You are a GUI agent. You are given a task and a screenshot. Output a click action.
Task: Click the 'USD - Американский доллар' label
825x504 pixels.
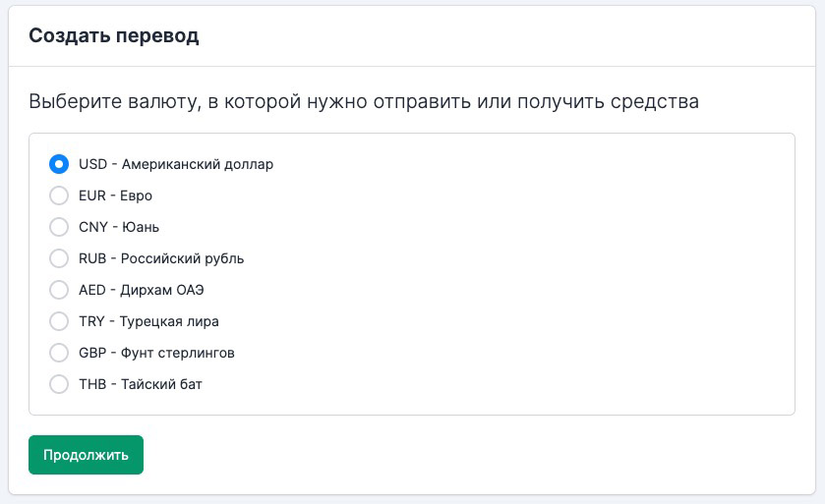[x=176, y=164]
